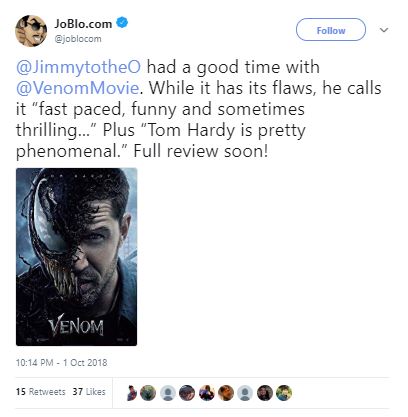Viewport: 408px width, 417px height.
Task: Open the second liker's avatar
Action: pos(148,393)
